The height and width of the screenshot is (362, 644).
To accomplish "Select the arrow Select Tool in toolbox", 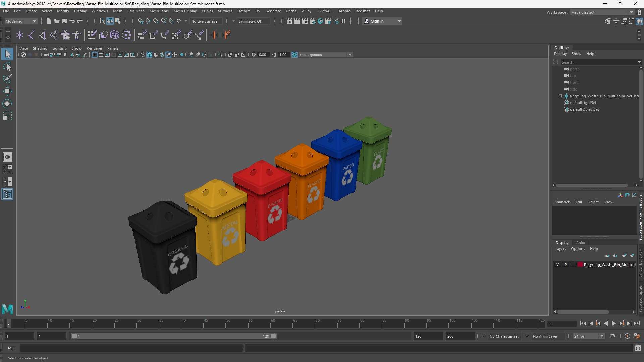I will (7, 54).
